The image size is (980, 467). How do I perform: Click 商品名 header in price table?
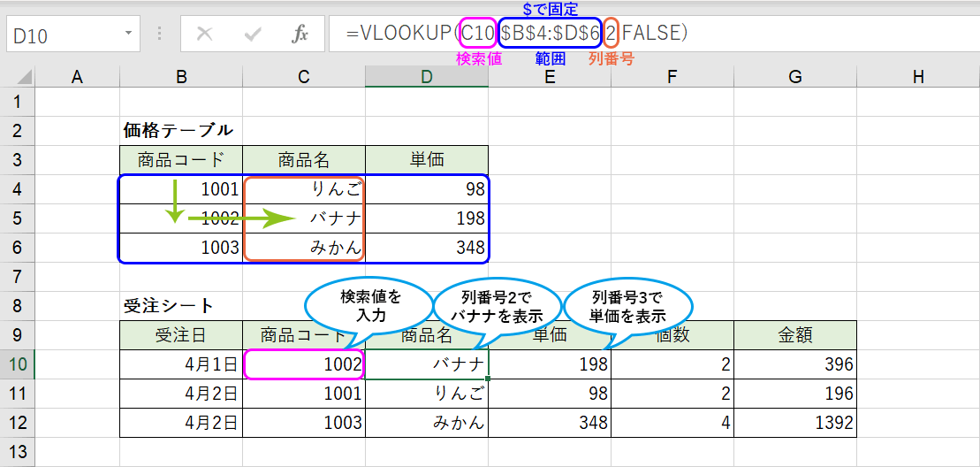(x=304, y=160)
